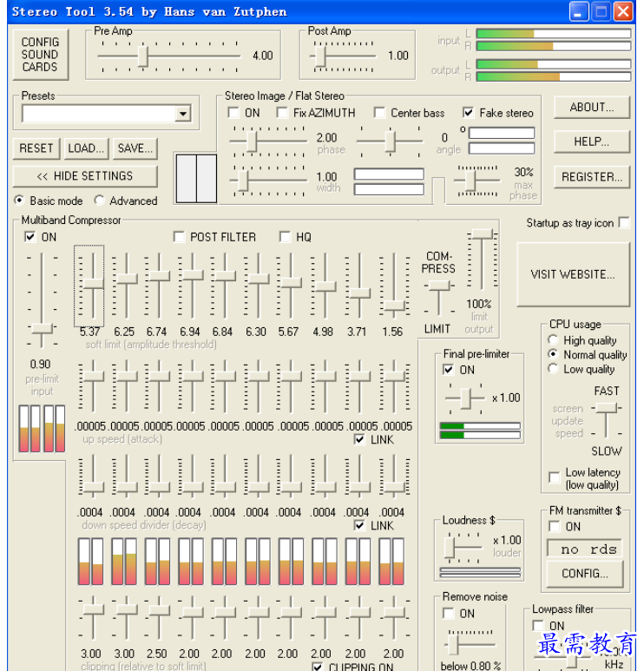Toggle the attack LINK checkbox

coord(359,439)
